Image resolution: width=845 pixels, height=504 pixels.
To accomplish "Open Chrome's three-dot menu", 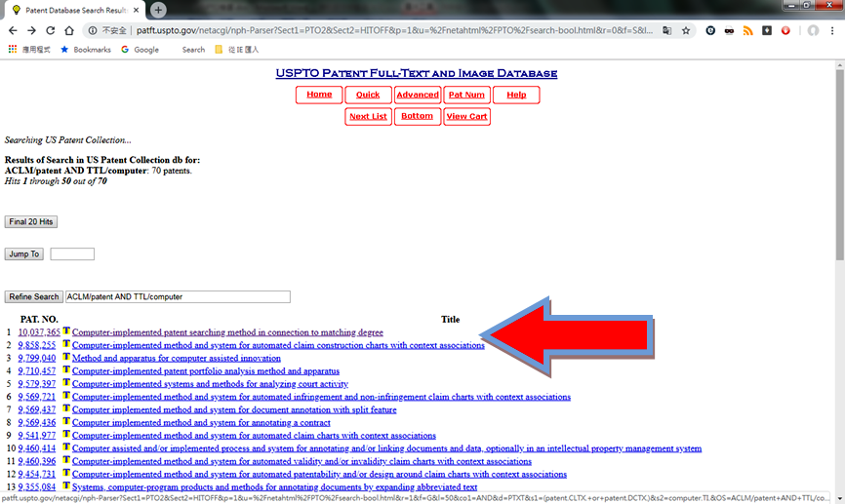I will [x=832, y=30].
